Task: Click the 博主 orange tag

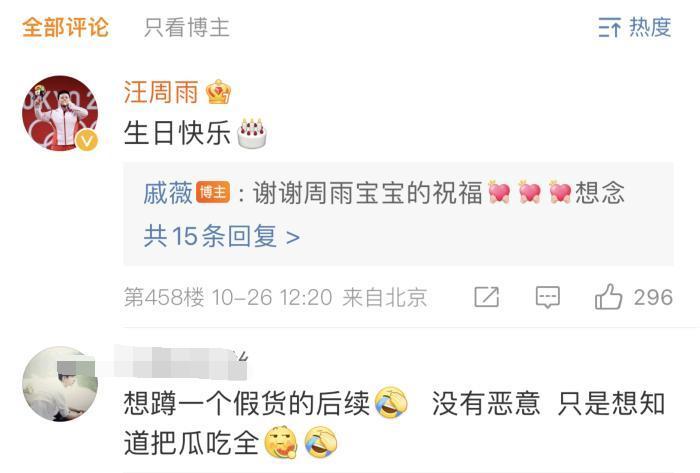Action: (213, 193)
